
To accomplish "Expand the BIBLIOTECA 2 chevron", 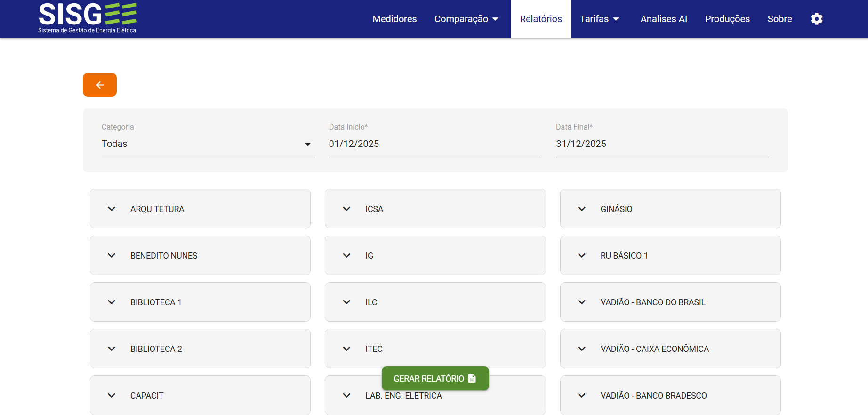I will pyautogui.click(x=112, y=349).
